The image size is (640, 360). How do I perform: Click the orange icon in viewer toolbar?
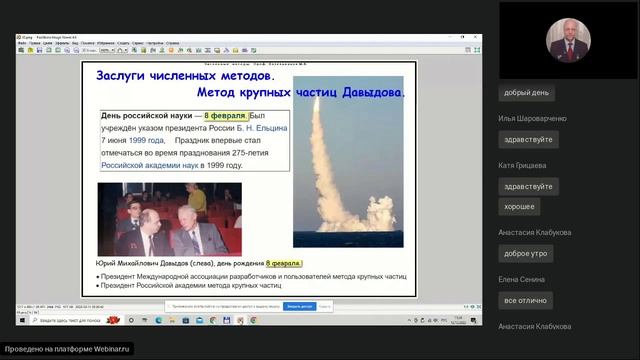point(171,50)
